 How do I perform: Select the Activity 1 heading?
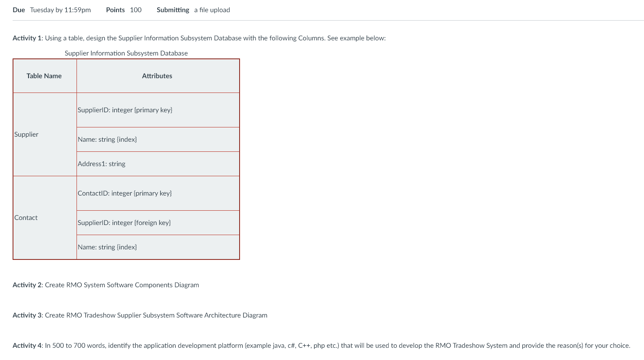tap(26, 38)
